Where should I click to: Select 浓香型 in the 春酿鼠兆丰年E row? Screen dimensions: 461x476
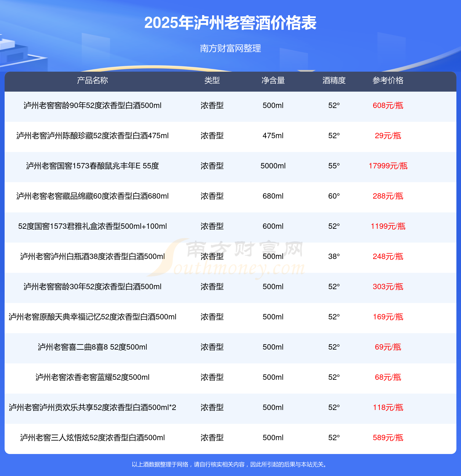click(x=212, y=166)
